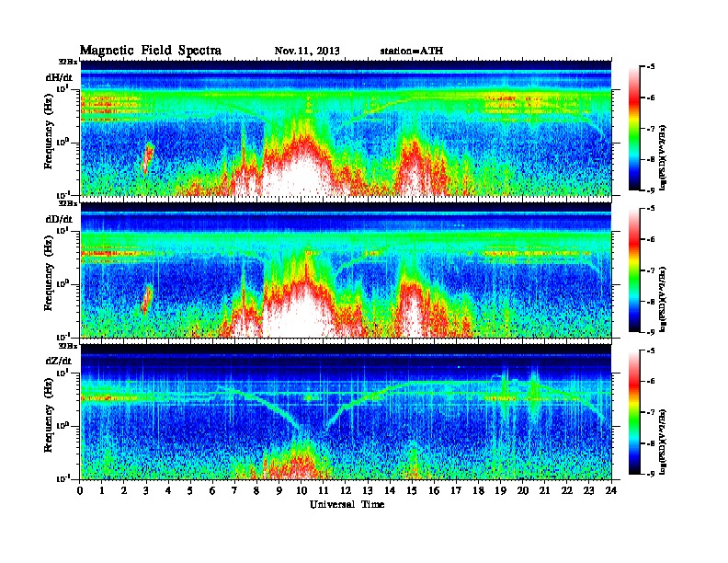Click the x-axis tick label "15"
Screen dimensions: 728x563
(x=412, y=490)
